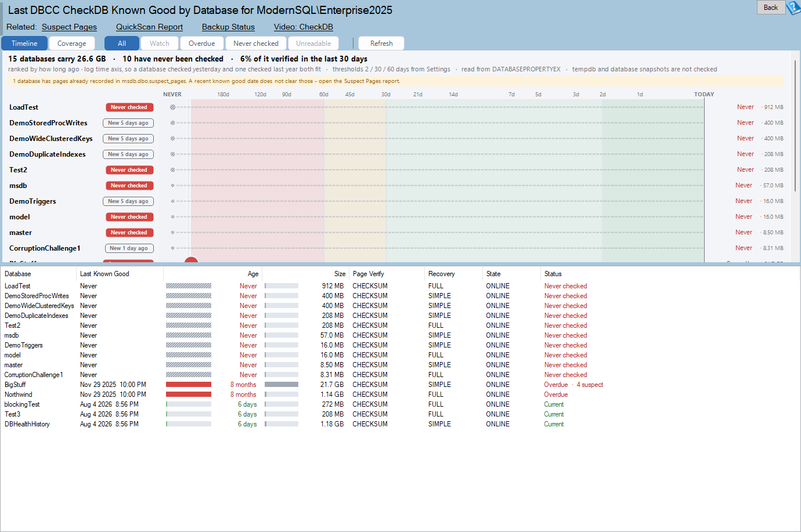
Task: Sort by Page Verify column header
Action: [x=387, y=274]
